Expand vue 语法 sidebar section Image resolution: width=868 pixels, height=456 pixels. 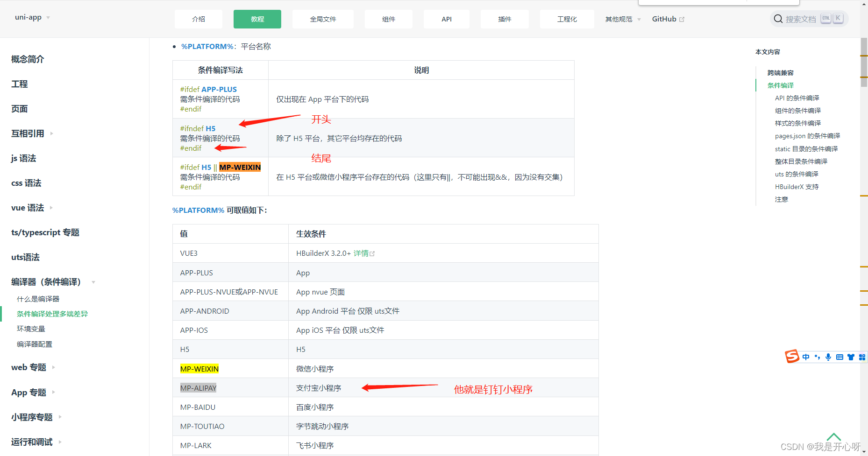point(51,208)
